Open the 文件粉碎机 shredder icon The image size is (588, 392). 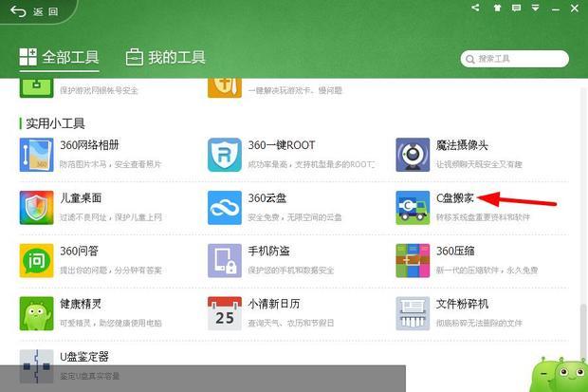413,313
